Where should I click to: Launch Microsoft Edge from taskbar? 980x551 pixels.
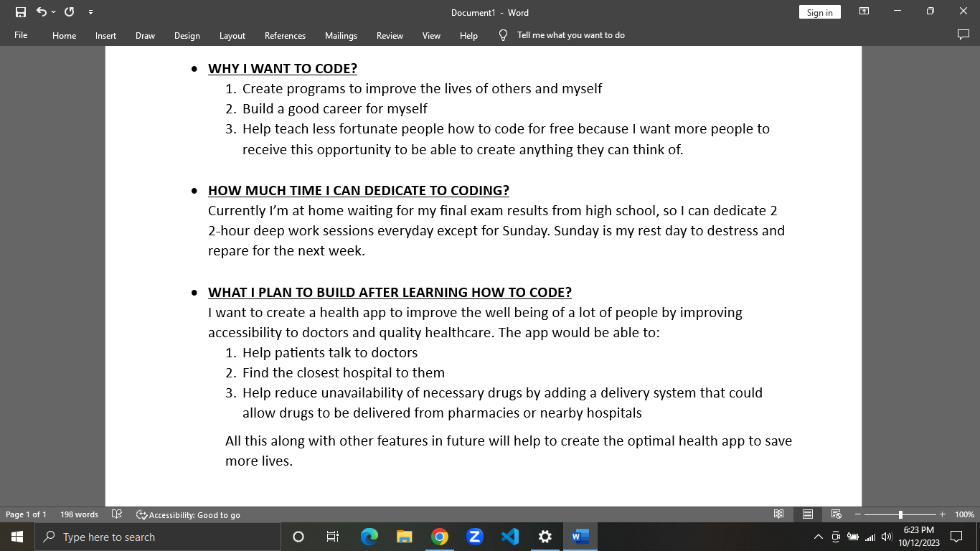(369, 537)
